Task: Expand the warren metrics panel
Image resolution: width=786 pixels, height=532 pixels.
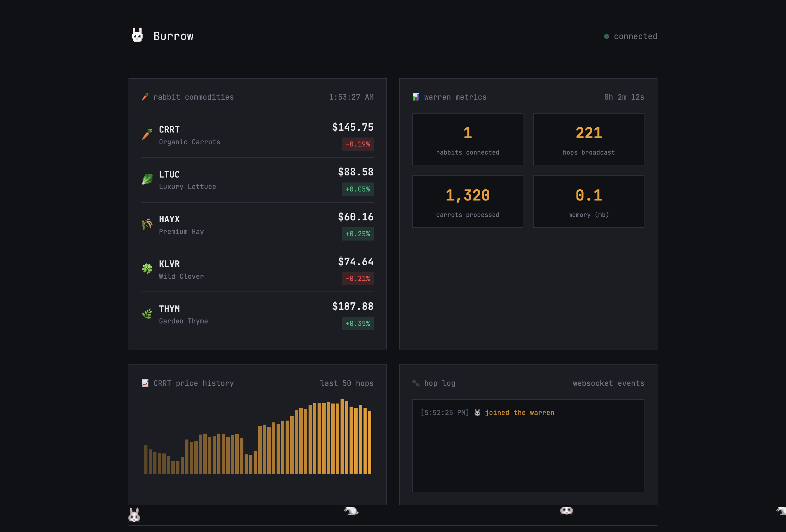Action: 528,213
